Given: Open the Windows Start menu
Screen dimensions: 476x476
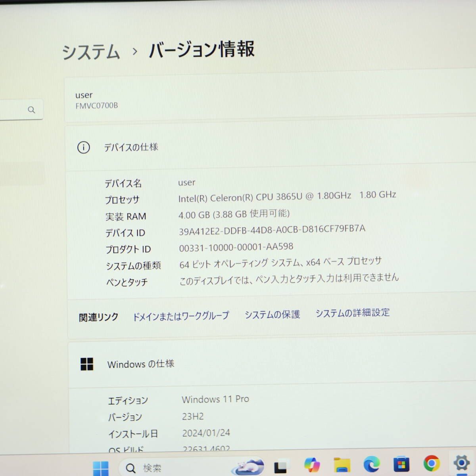Looking at the screenshot, I should (101, 468).
